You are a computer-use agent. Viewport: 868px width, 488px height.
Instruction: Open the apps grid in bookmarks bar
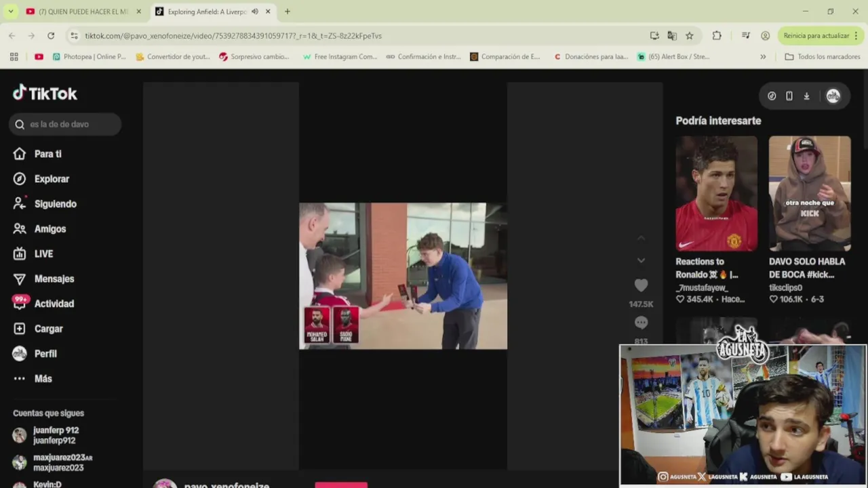[x=14, y=57]
